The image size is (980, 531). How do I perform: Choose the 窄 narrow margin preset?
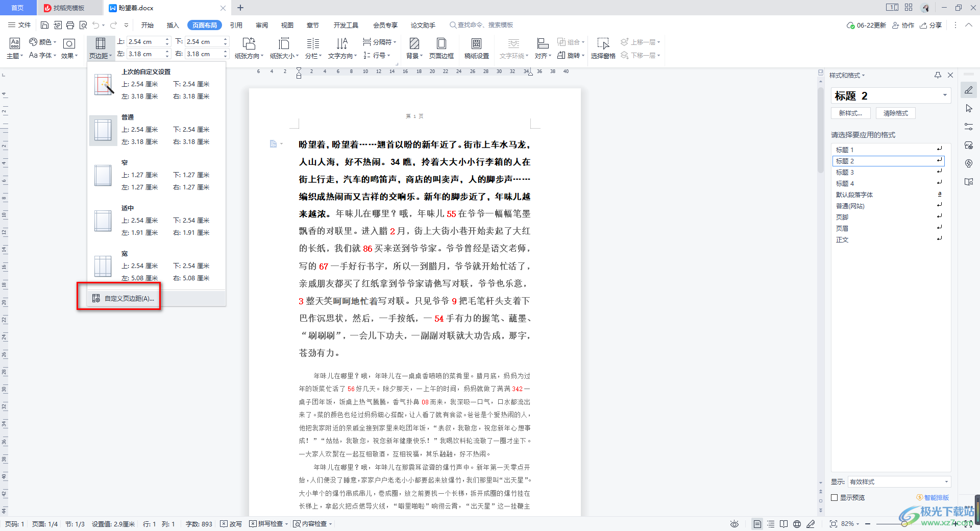tap(156, 176)
